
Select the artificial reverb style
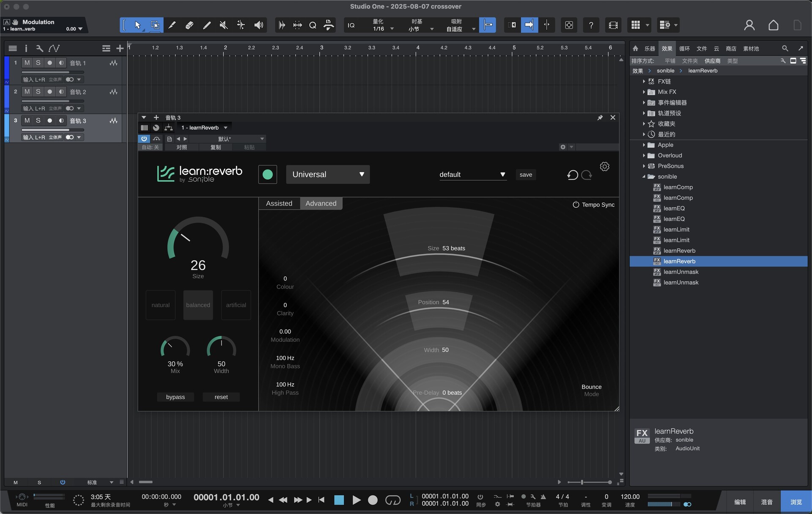(x=236, y=305)
